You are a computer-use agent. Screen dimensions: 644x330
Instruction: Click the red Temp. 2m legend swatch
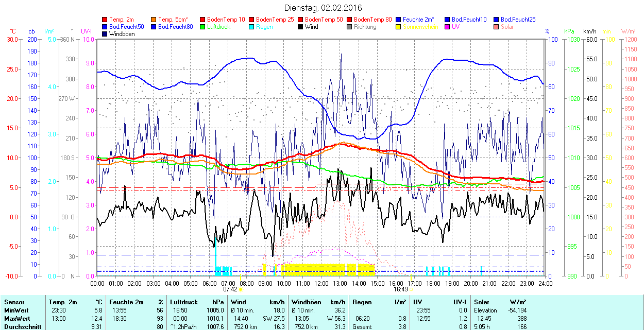pyautogui.click(x=105, y=20)
